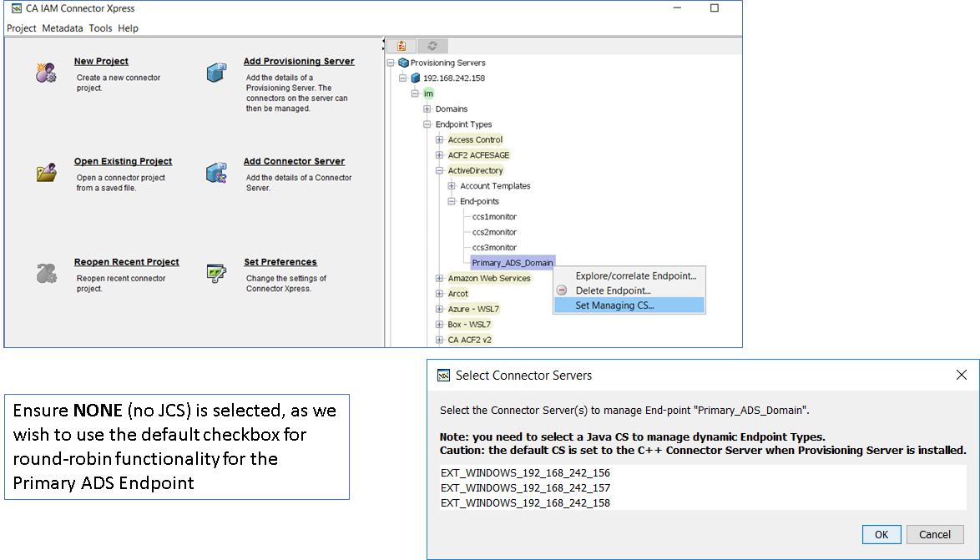Expand the Domains node

pyautogui.click(x=427, y=108)
